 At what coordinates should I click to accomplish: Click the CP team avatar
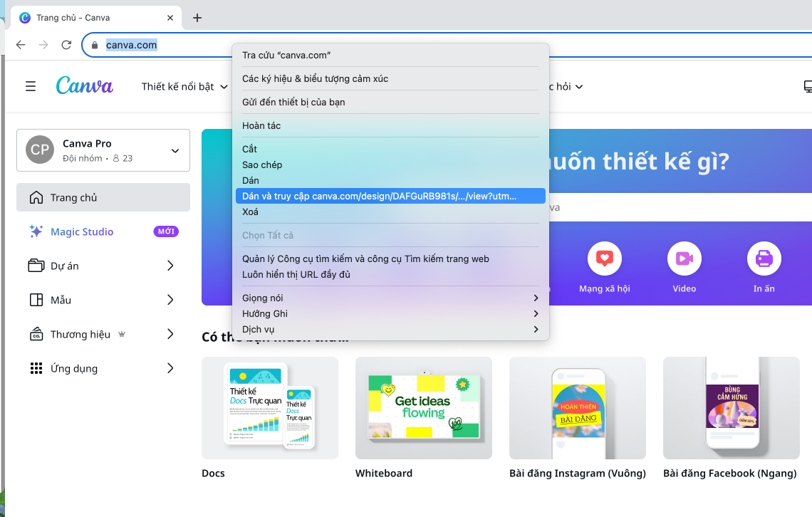[x=40, y=150]
